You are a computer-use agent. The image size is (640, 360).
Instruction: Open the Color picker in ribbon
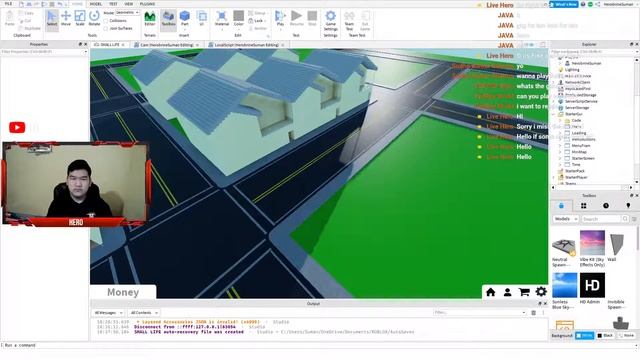click(x=239, y=20)
